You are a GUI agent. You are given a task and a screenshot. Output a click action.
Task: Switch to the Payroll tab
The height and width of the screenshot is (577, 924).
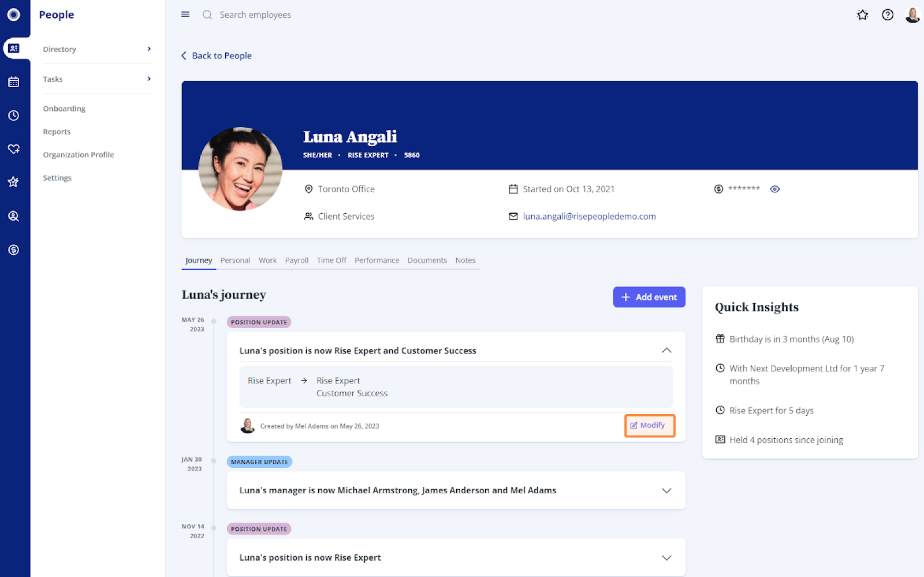tap(297, 260)
